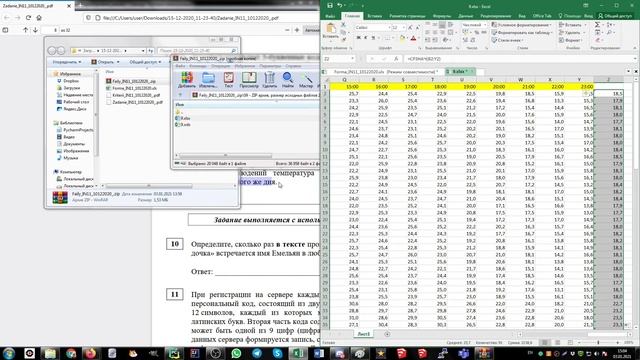Image resolution: width=640 pixels, height=360 pixels.
Task: Insert function fx button in formula bar
Action: [x=396, y=59]
